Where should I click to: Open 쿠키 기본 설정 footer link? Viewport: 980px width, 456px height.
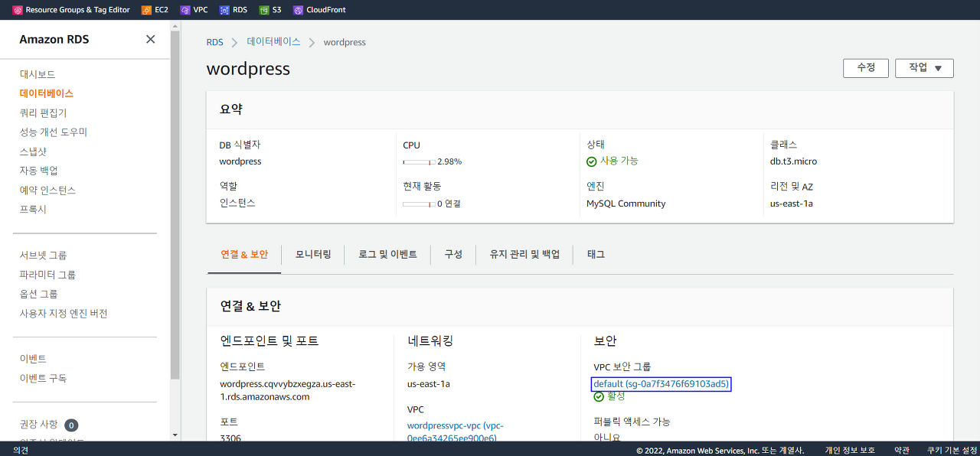(x=952, y=450)
